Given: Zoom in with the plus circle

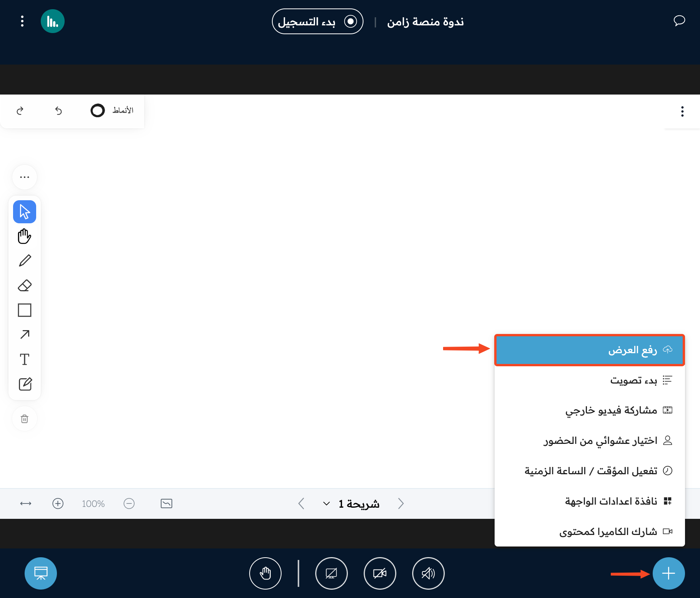Looking at the screenshot, I should click(x=58, y=503).
